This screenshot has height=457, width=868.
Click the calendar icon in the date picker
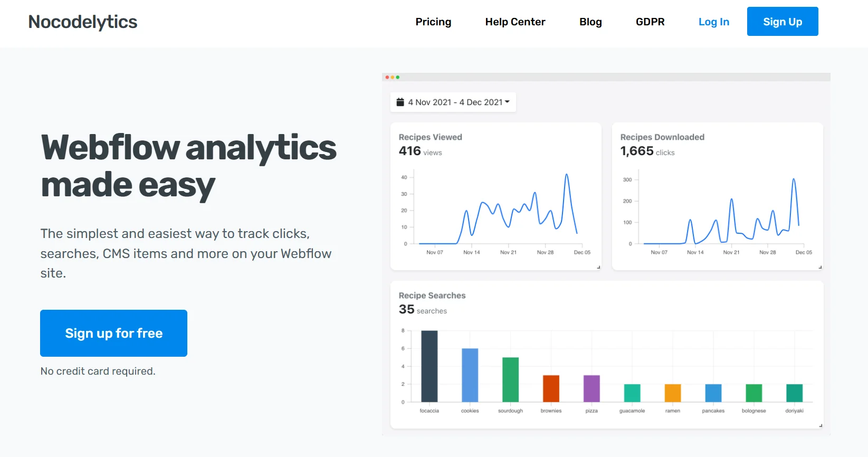point(400,102)
